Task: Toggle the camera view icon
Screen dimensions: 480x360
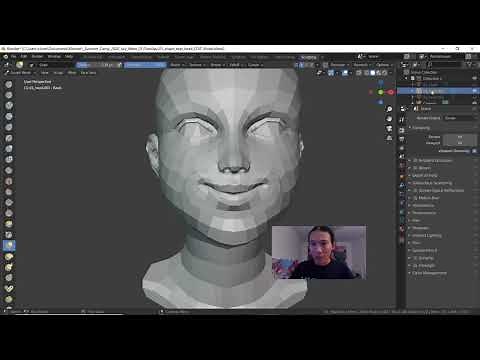Action: 389,128
